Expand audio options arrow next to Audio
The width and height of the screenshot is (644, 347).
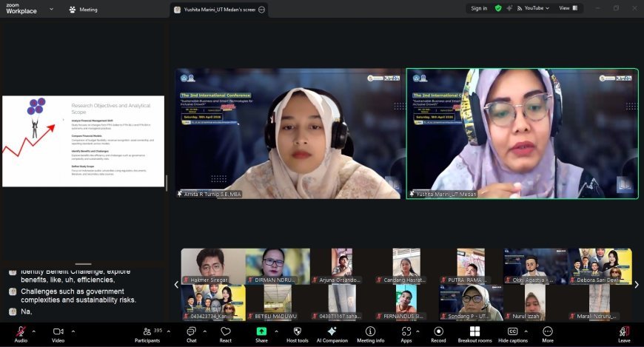(33, 331)
